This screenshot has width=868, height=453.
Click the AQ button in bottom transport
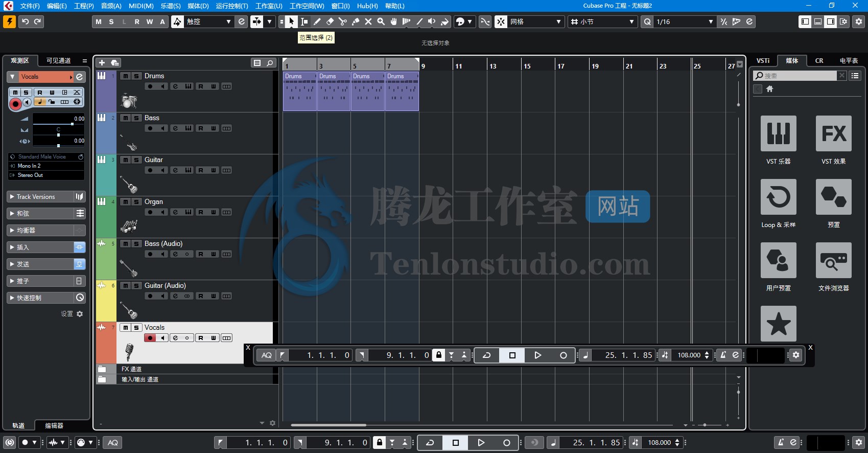pyautogui.click(x=113, y=442)
